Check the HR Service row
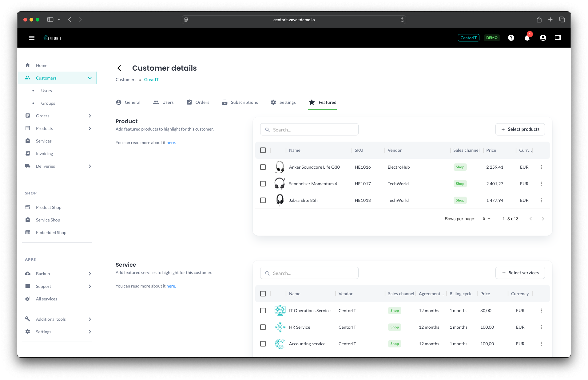 click(x=263, y=327)
